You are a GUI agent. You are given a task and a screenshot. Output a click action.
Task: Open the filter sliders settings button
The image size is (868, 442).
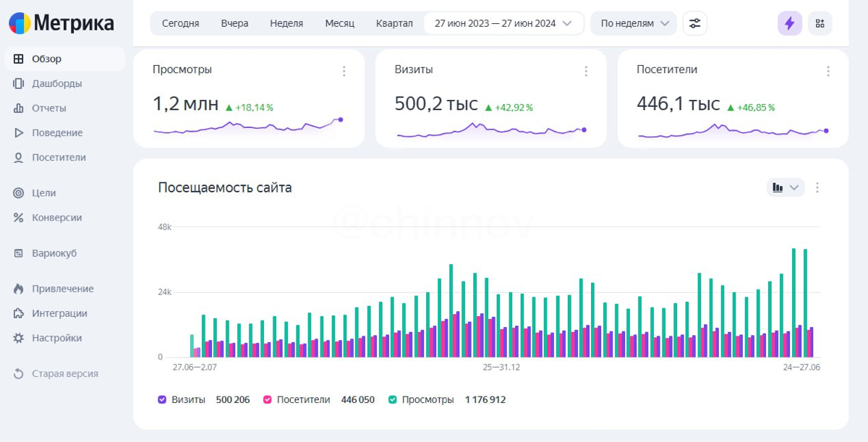click(694, 23)
